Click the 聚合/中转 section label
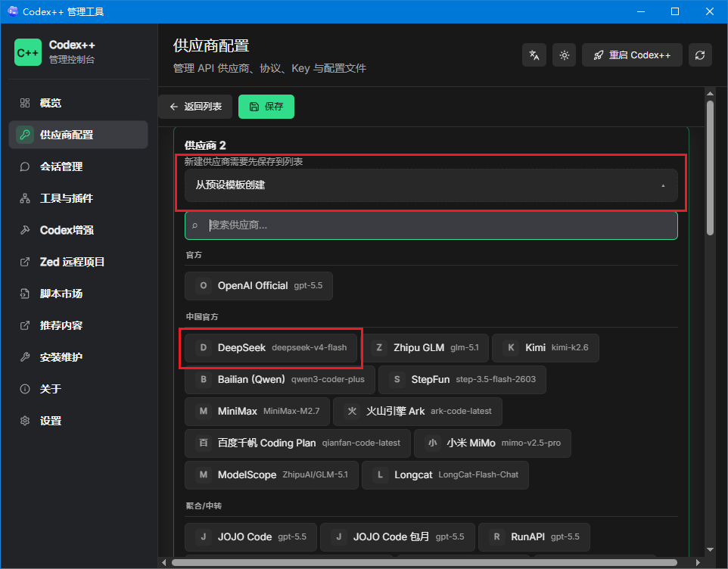Image resolution: width=728 pixels, height=569 pixels. (x=204, y=506)
